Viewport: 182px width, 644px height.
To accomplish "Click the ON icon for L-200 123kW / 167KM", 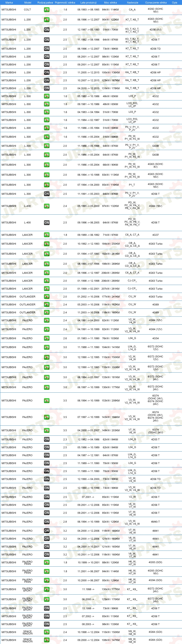I will (47, 81).
